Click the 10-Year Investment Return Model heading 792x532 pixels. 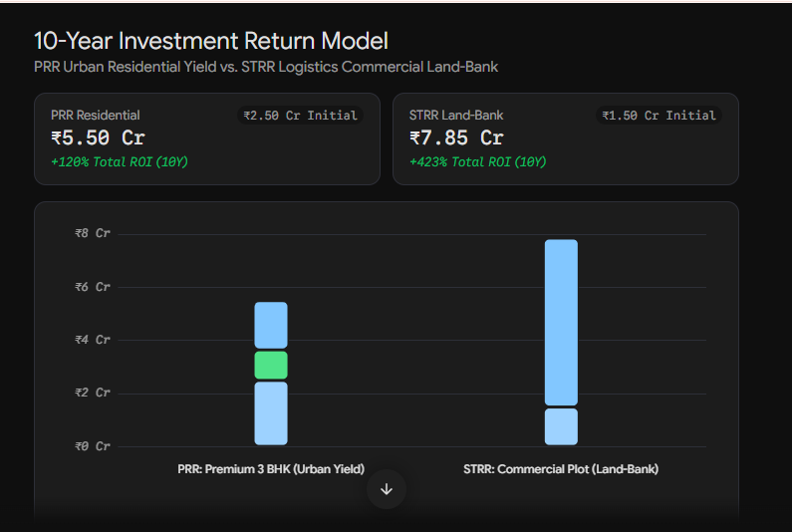click(x=211, y=41)
